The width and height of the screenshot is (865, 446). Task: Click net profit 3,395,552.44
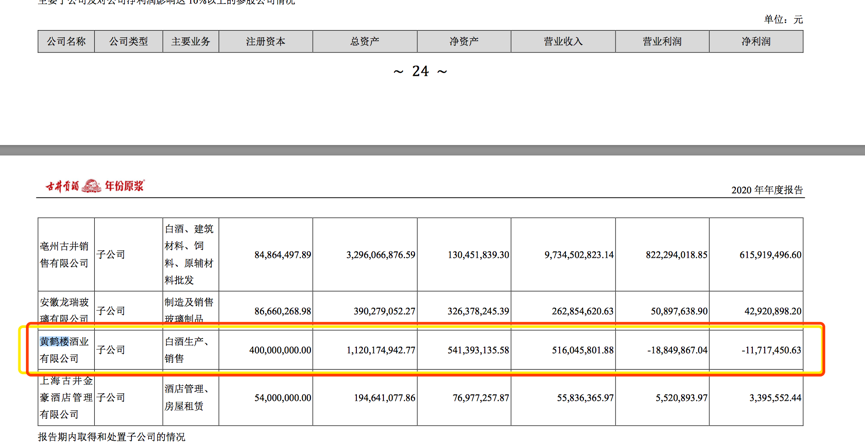coord(776,398)
